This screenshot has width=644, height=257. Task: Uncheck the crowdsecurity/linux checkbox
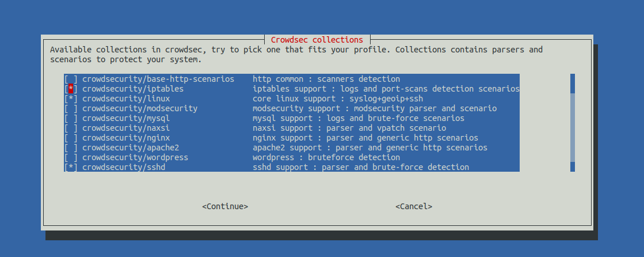pos(71,99)
